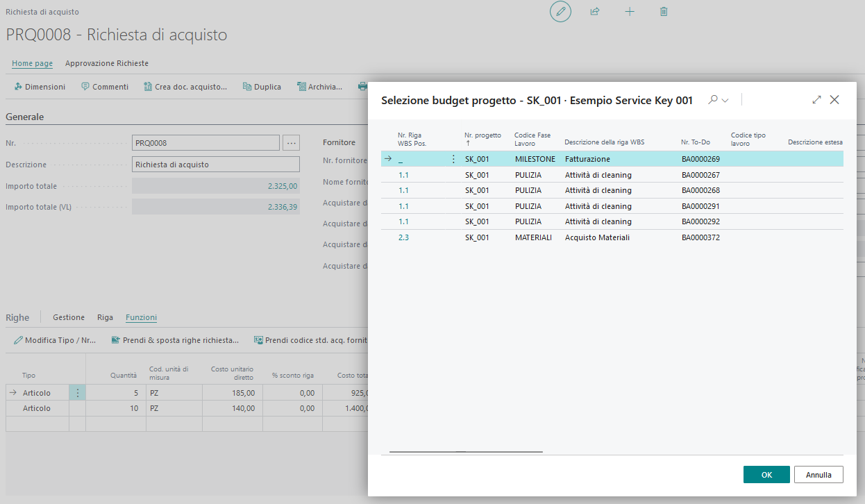Click search icon in budget selection dialog

click(712, 100)
